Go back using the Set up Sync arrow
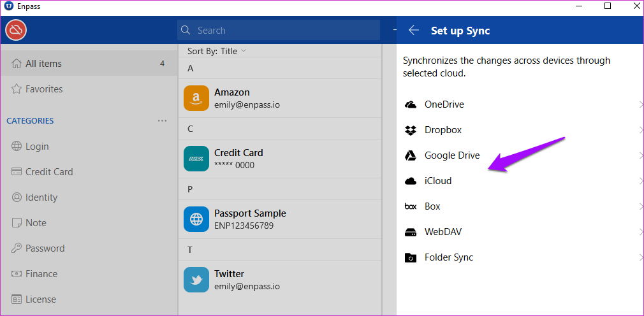Viewport: 644px width, 316px height. (414, 31)
